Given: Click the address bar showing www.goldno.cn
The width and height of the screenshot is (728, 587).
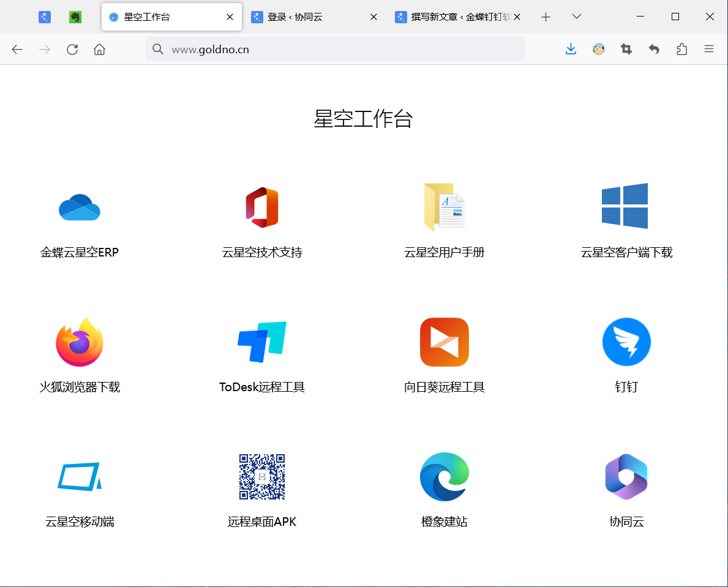Looking at the screenshot, I should 335,49.
